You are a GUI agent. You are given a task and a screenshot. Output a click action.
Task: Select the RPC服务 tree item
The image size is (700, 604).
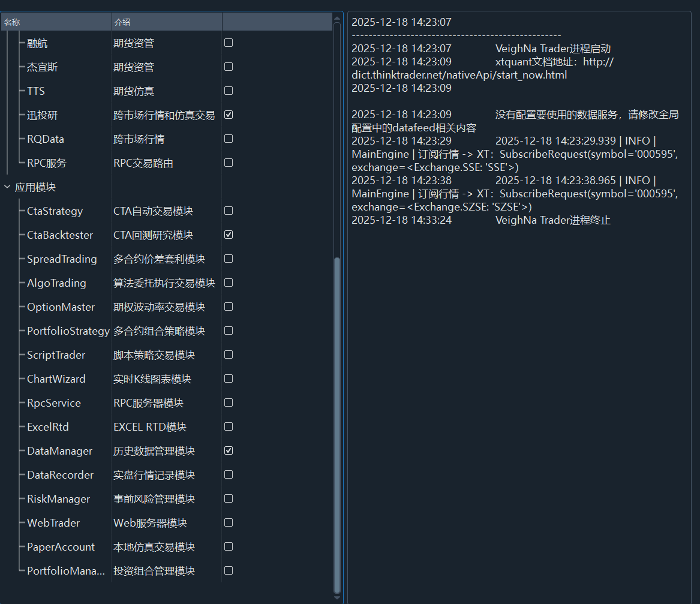click(47, 163)
